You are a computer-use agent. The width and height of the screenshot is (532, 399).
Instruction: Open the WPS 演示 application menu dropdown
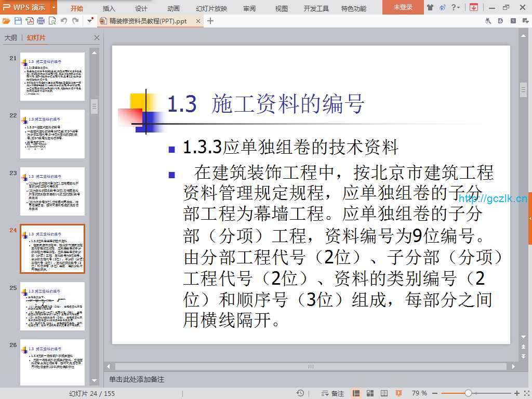(54, 7)
